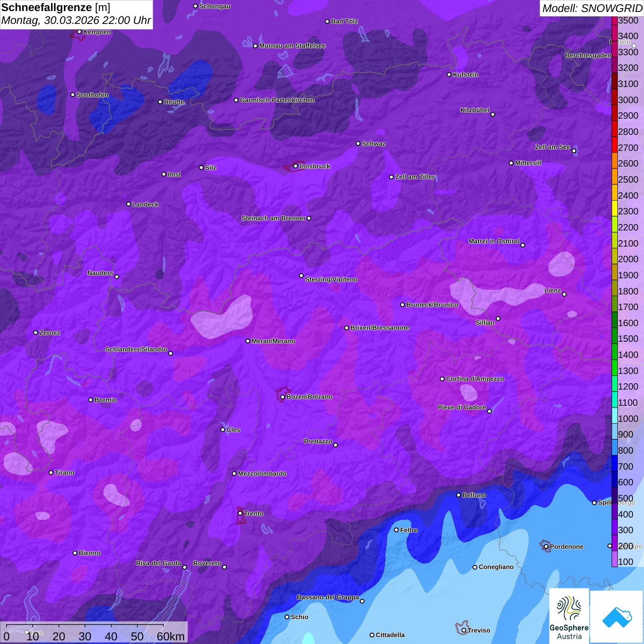Click the Riva del Garda label
This screenshot has height=644, width=644.
(159, 563)
